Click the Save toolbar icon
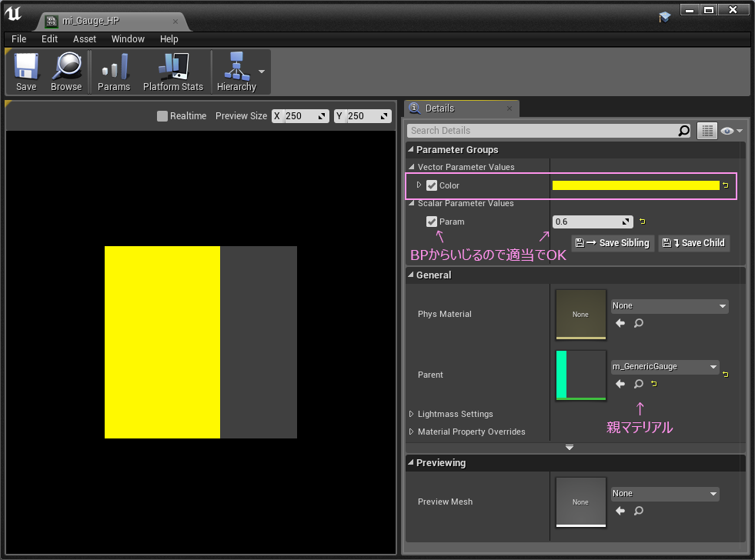This screenshot has height=560, width=755. click(26, 72)
